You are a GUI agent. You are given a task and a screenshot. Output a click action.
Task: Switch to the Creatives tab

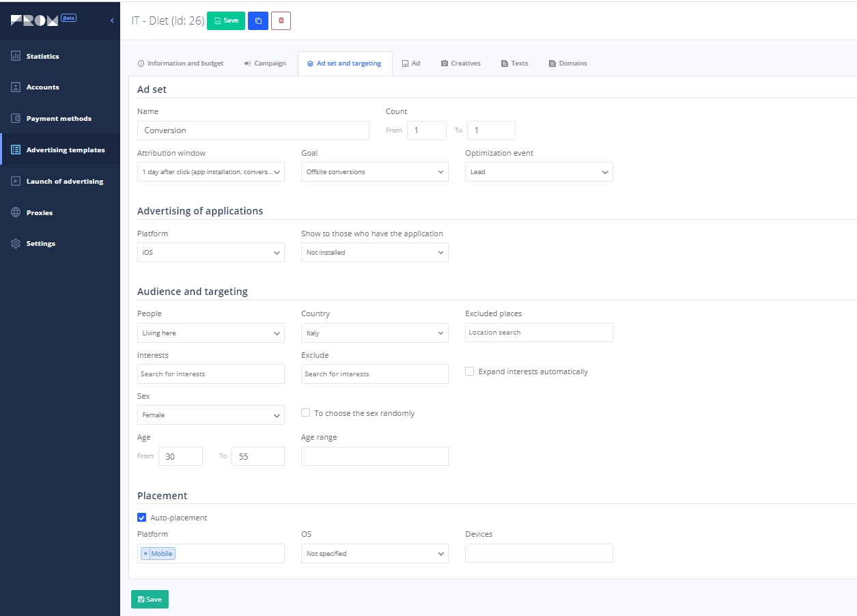(x=461, y=64)
